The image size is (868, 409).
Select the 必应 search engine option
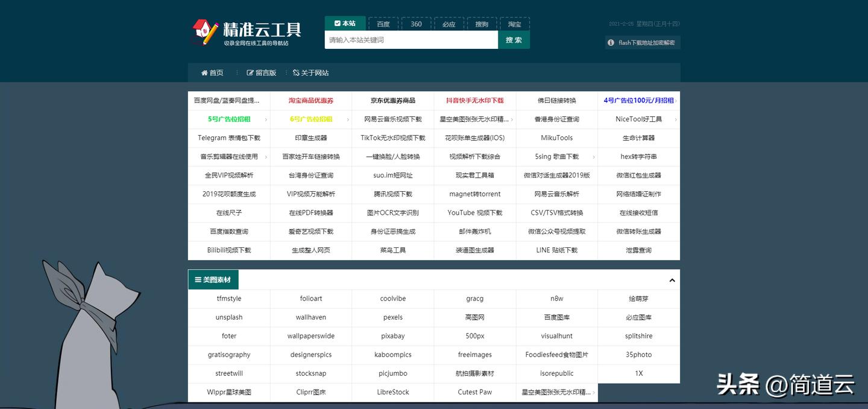[x=448, y=24]
